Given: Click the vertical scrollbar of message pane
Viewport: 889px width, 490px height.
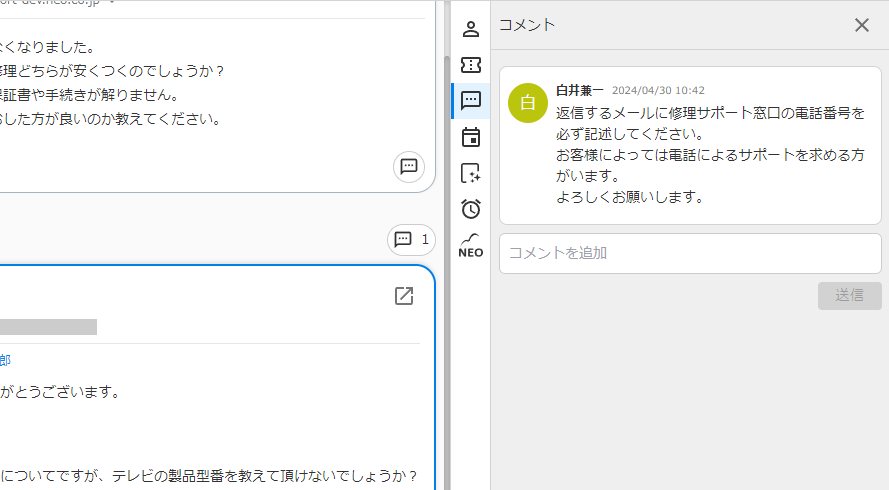Looking at the screenshot, I should pyautogui.click(x=447, y=272).
